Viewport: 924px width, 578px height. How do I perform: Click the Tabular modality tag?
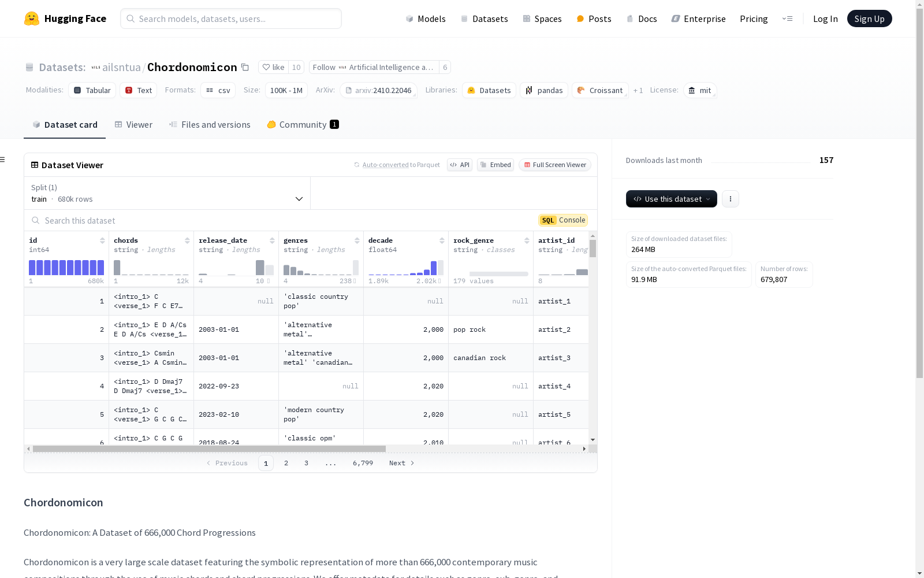[92, 90]
